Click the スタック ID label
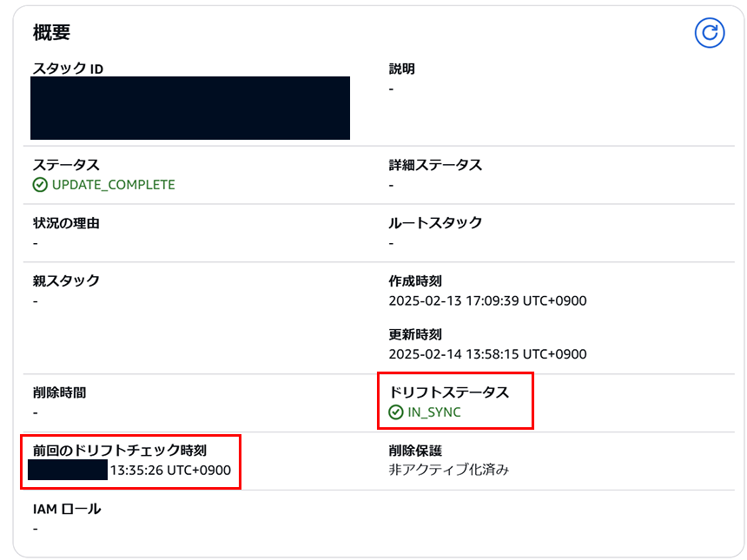 (x=68, y=69)
